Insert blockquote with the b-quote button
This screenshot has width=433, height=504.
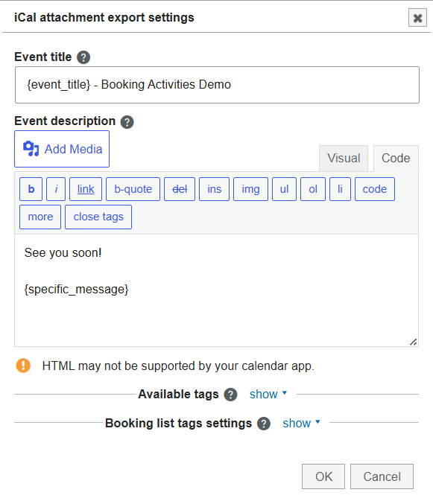[x=133, y=189]
